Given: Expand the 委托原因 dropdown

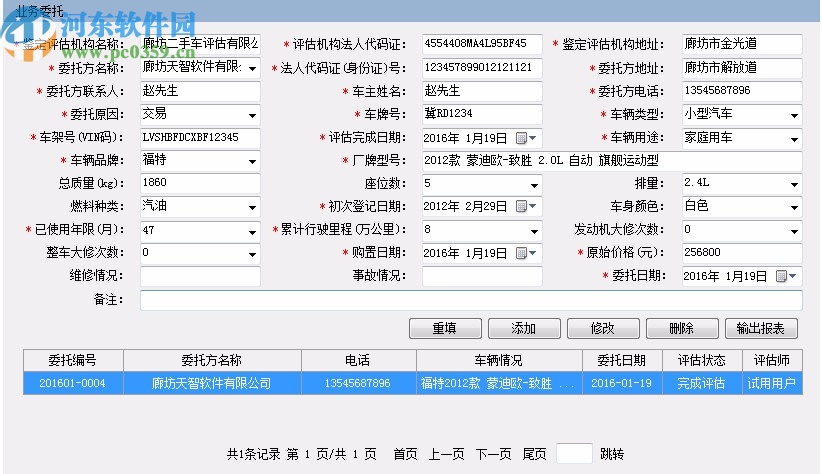Looking at the screenshot, I should pyautogui.click(x=253, y=115).
